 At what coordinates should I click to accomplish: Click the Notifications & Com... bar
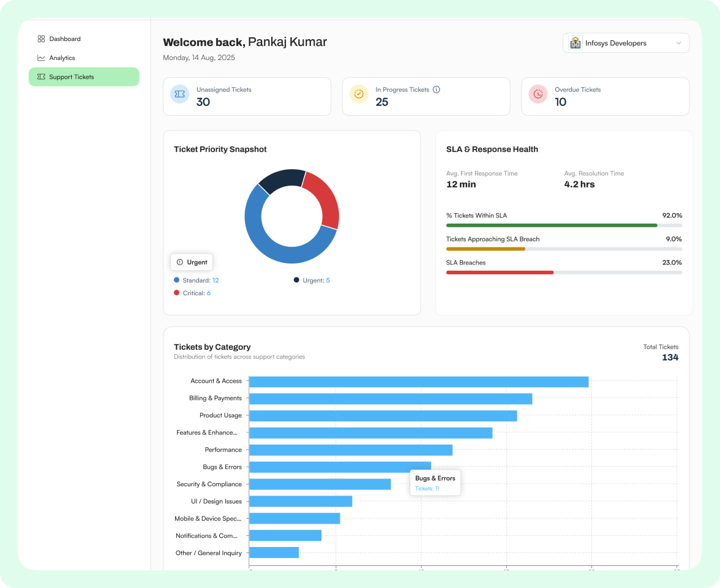tap(285, 535)
